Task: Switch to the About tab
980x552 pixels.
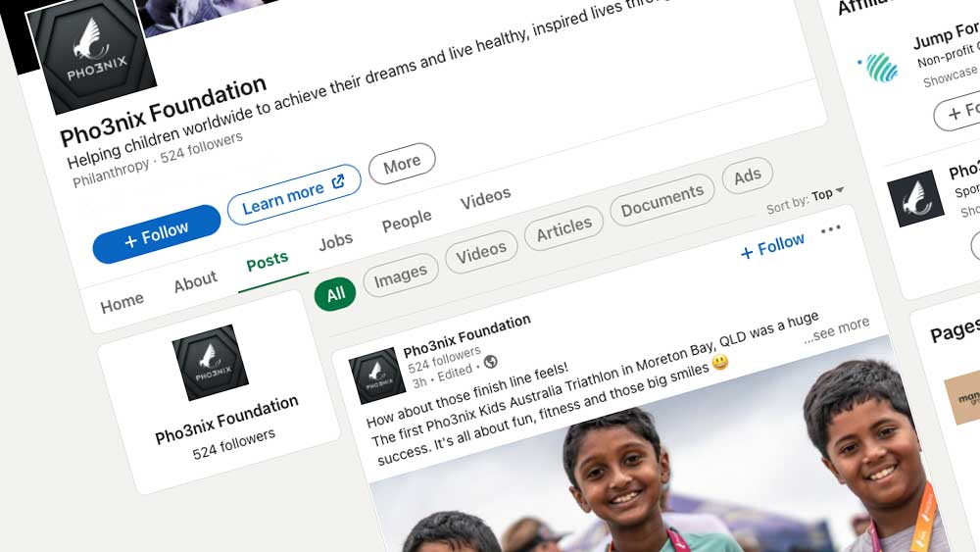Action: point(196,282)
